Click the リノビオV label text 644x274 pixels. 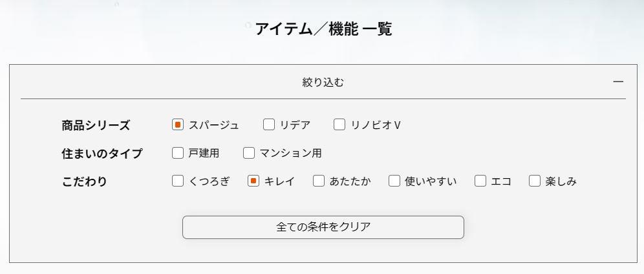376,125
